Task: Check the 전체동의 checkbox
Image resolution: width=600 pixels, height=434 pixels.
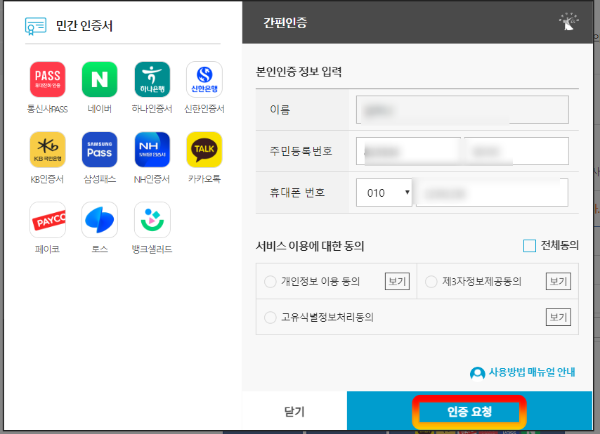Action: 529,245
